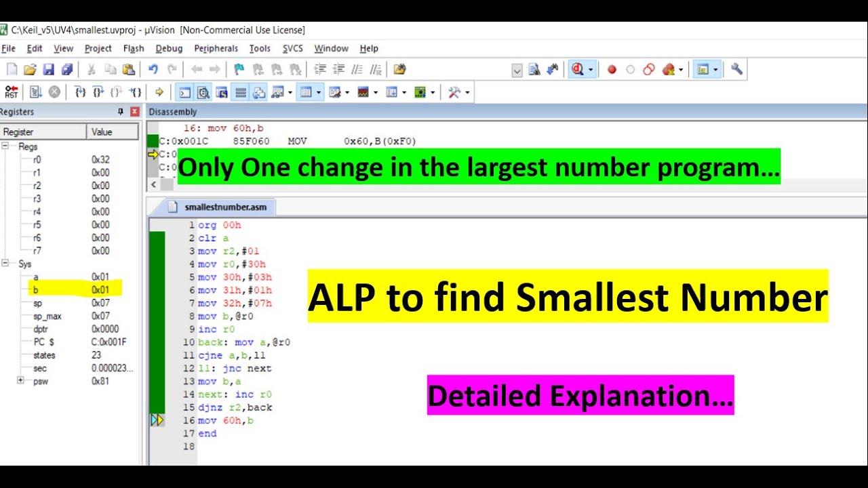Viewport: 868px width, 488px height.
Task: Disable all breakpoints
Action: pos(649,69)
